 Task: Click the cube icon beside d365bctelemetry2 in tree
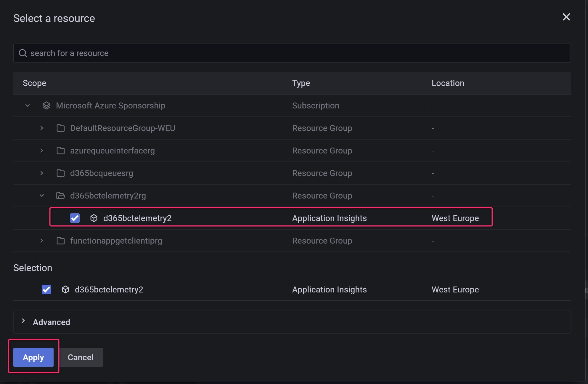coord(94,218)
